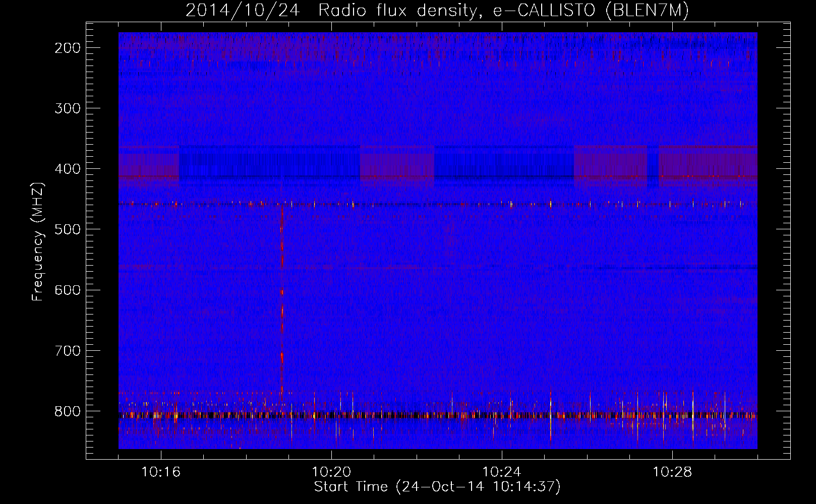
Task: Select the 600 frequency tick label
Action: click(67, 290)
